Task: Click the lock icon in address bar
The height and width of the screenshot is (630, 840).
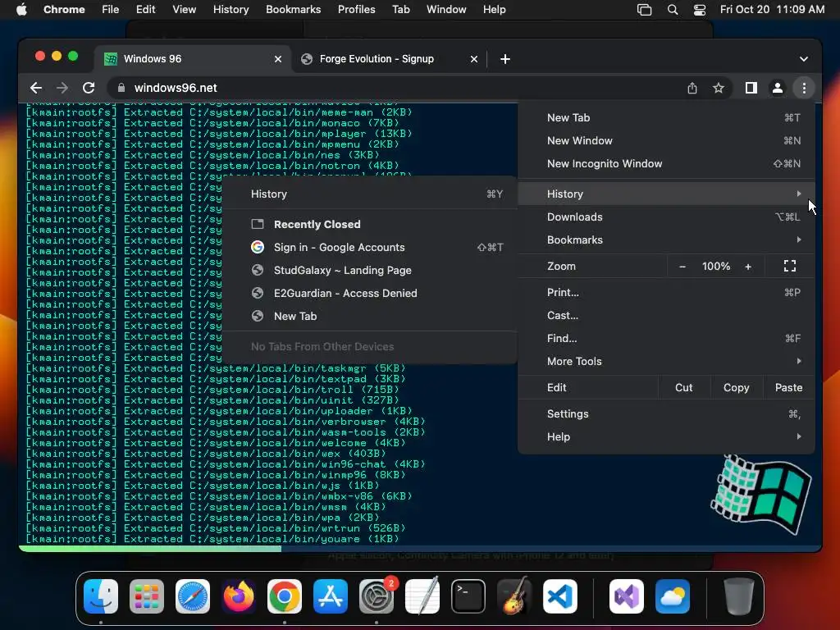Action: (x=121, y=88)
